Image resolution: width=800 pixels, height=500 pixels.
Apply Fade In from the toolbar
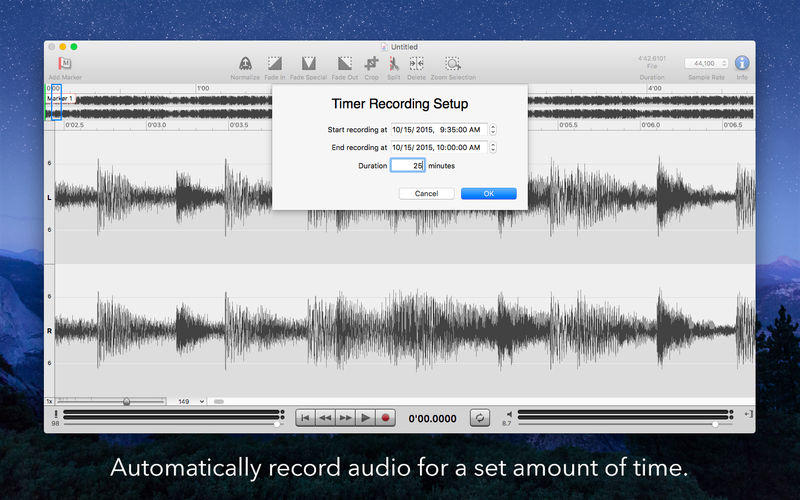[275, 63]
